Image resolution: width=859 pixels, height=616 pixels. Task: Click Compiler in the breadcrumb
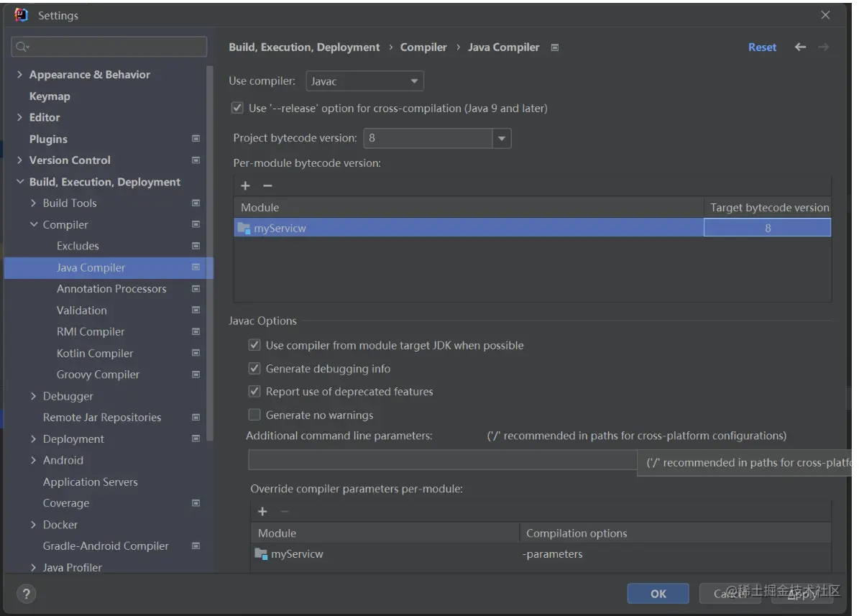pyautogui.click(x=423, y=47)
